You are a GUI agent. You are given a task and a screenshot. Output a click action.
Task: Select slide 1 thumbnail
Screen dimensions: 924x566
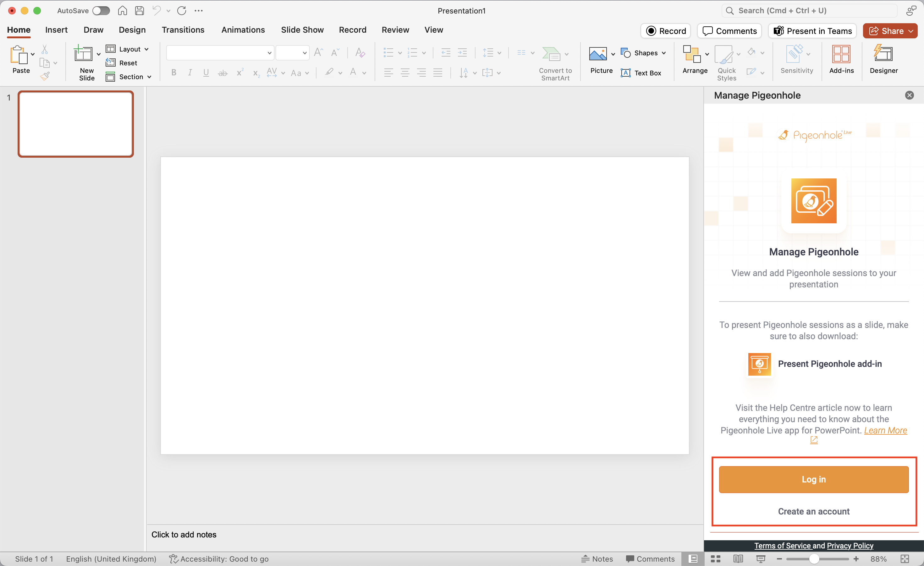[76, 124]
